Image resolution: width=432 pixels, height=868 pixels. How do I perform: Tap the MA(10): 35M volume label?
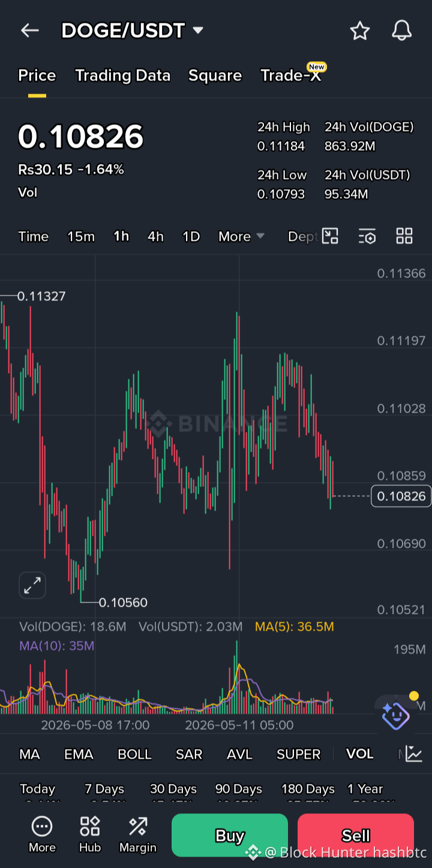tap(56, 646)
